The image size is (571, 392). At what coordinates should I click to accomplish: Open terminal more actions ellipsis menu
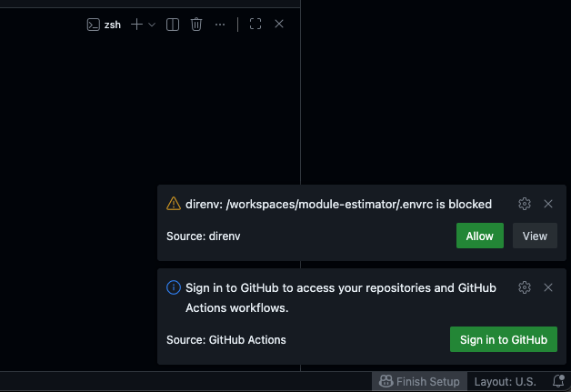point(220,25)
